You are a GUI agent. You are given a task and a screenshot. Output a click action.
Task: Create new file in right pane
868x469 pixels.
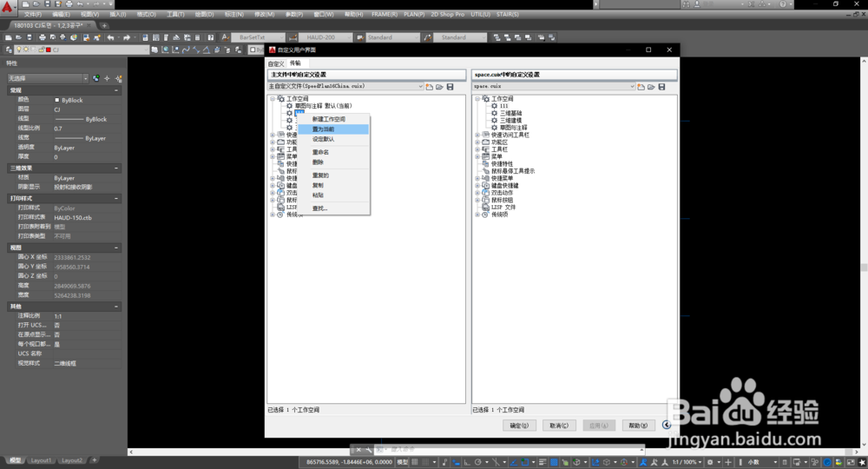(x=641, y=87)
